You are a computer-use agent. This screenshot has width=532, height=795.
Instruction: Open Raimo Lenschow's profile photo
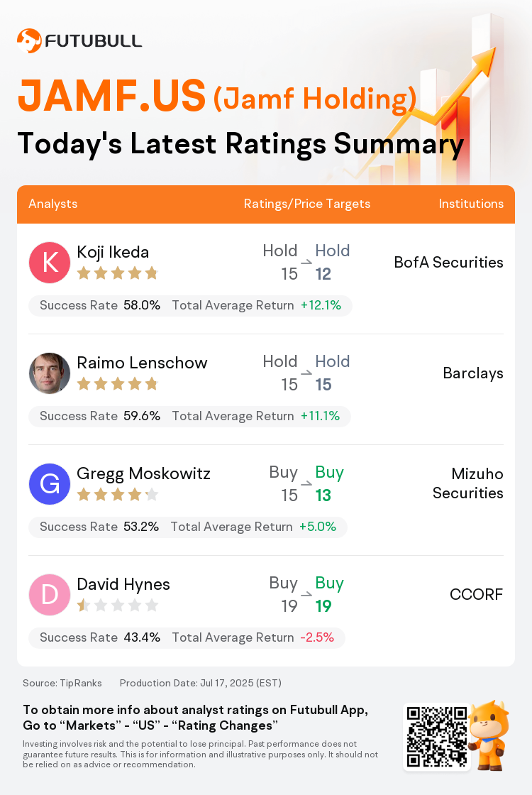pos(50,373)
